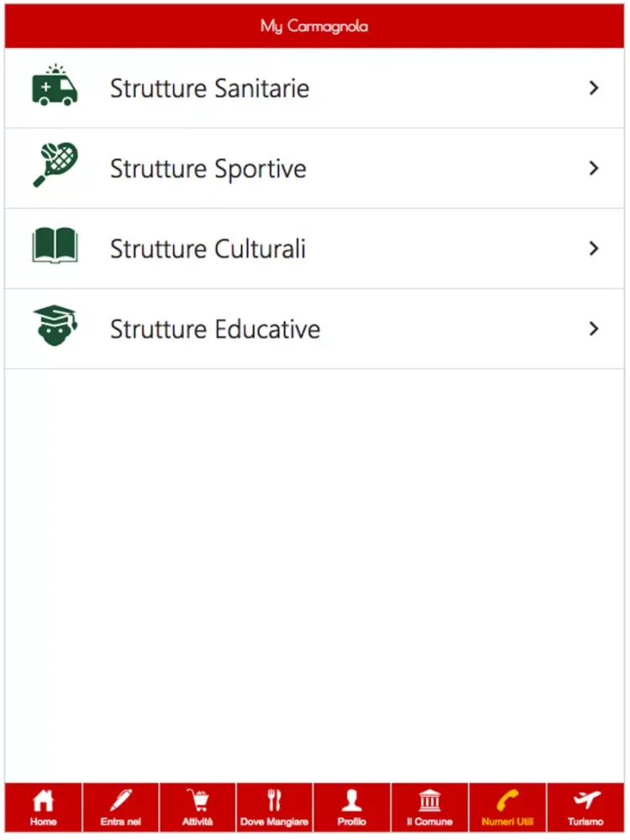Screen dimensions: 630x840
Task: Switch to the Il Comune tab
Action: click(x=429, y=808)
